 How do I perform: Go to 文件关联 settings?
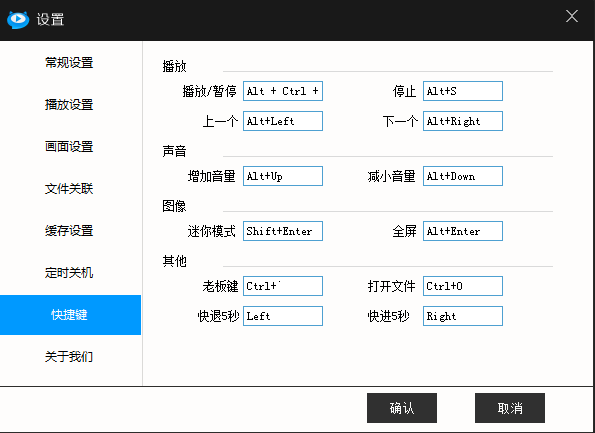pos(69,189)
